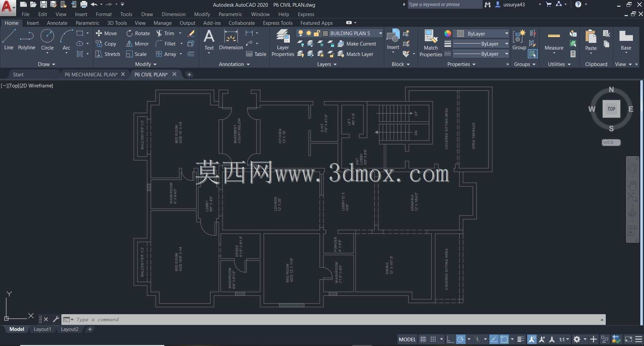Open the Format menu
Viewport: 644px width, 346px height.
[104, 14]
